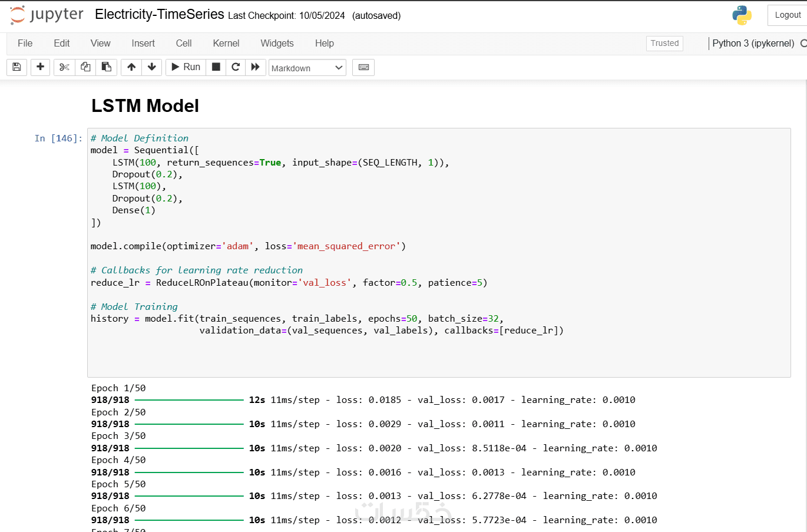807x532 pixels.
Task: Open the command palette keyboard icon
Action: (x=363, y=67)
